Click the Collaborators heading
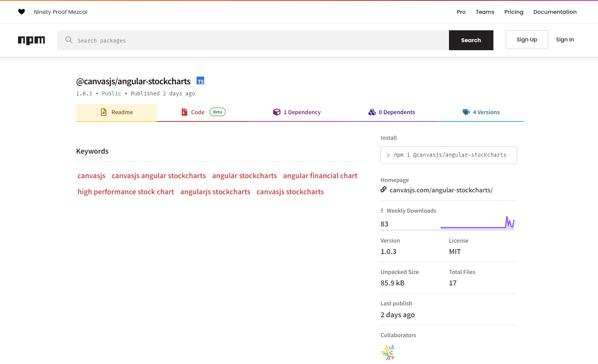The height and width of the screenshot is (364, 598). (x=398, y=335)
